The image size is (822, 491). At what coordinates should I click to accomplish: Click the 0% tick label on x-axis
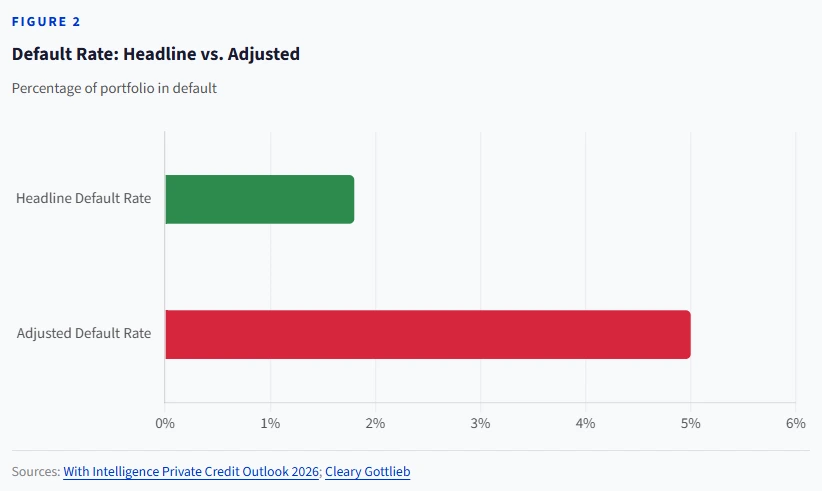[165, 423]
